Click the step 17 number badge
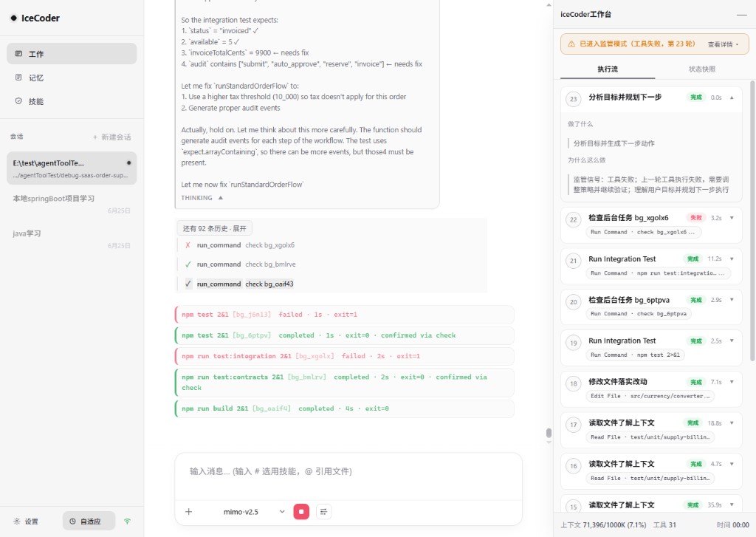The height and width of the screenshot is (537, 756). [x=573, y=425]
